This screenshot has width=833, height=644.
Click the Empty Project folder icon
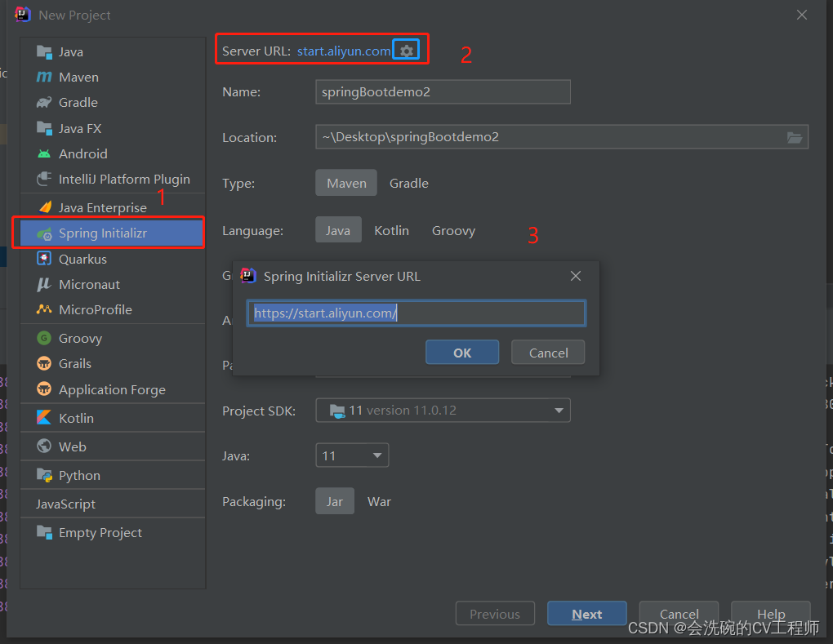coord(44,532)
